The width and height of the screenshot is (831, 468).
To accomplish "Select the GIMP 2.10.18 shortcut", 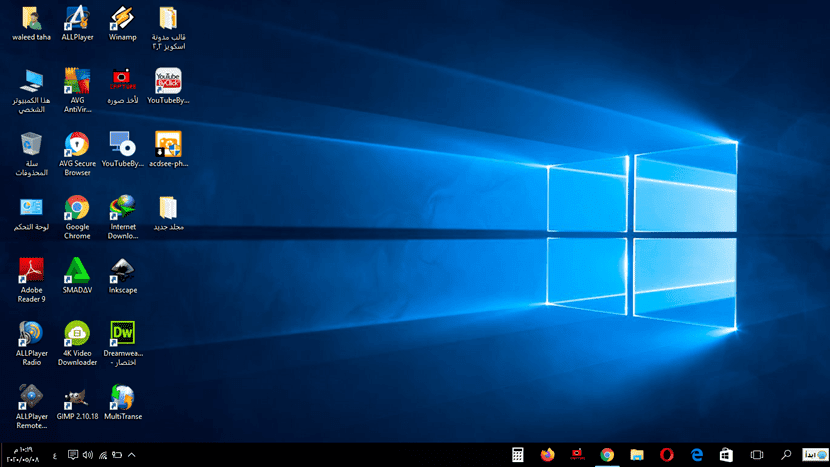I will [77, 402].
